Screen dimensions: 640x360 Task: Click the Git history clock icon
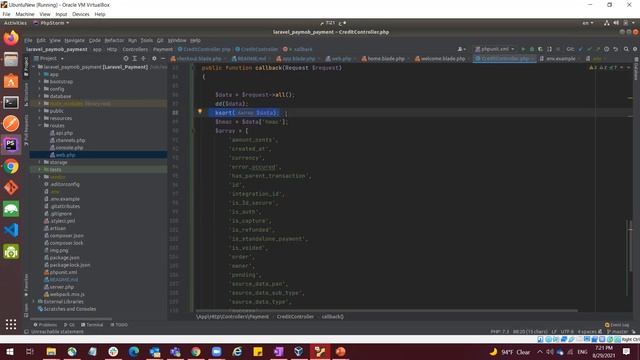pyautogui.click(x=607, y=49)
